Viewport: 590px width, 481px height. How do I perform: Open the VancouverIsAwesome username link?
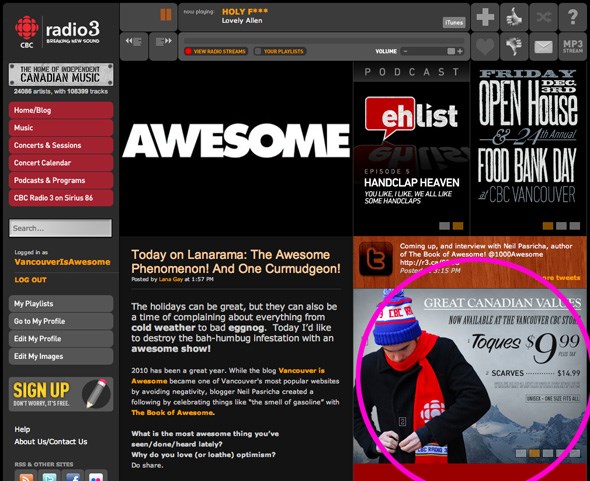[x=62, y=262]
